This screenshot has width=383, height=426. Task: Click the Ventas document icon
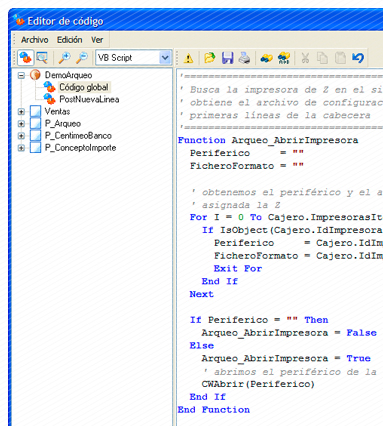click(35, 111)
